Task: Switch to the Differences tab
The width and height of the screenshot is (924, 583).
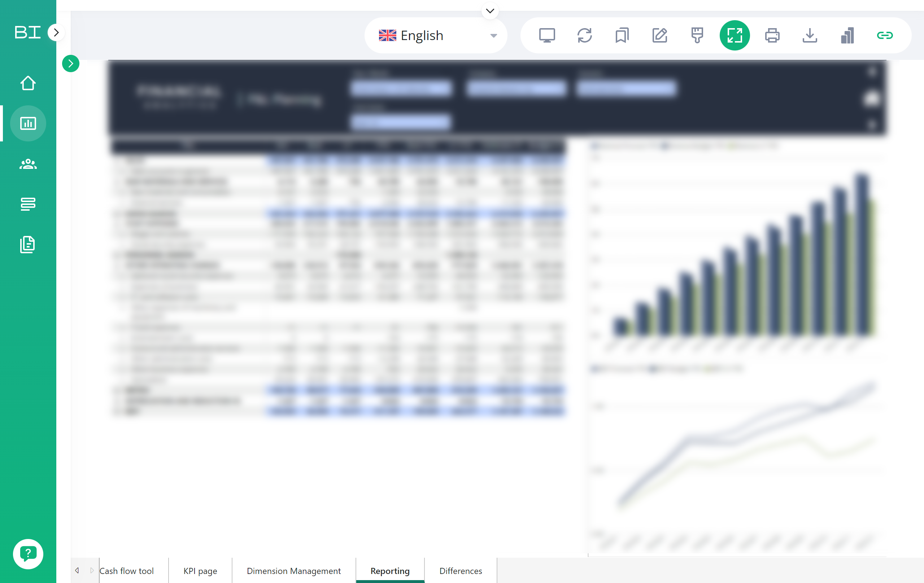Action: (x=461, y=571)
